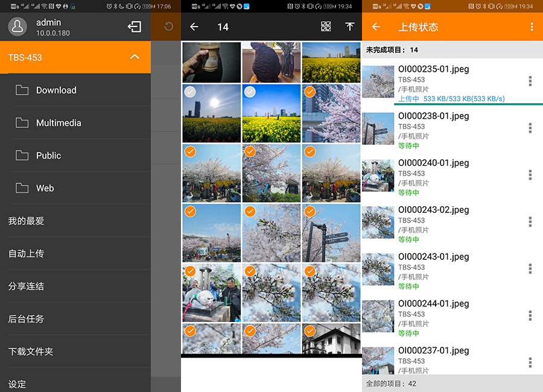Open options for OI000240-01.jpeg upload
Viewport: 543px width, 392px height.
pyautogui.click(x=530, y=175)
